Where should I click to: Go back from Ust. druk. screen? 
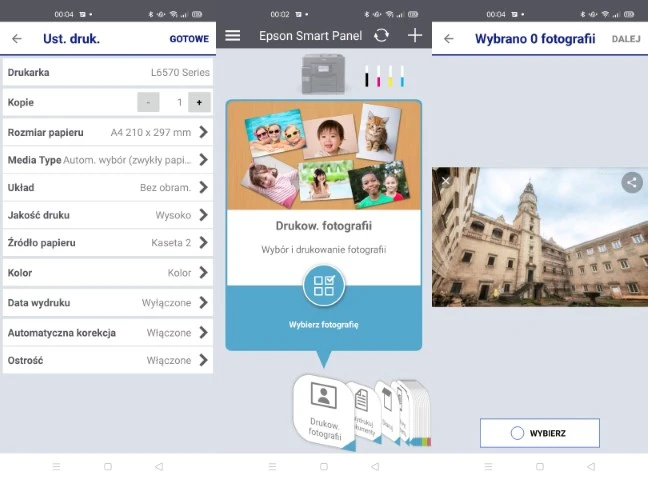point(17,39)
